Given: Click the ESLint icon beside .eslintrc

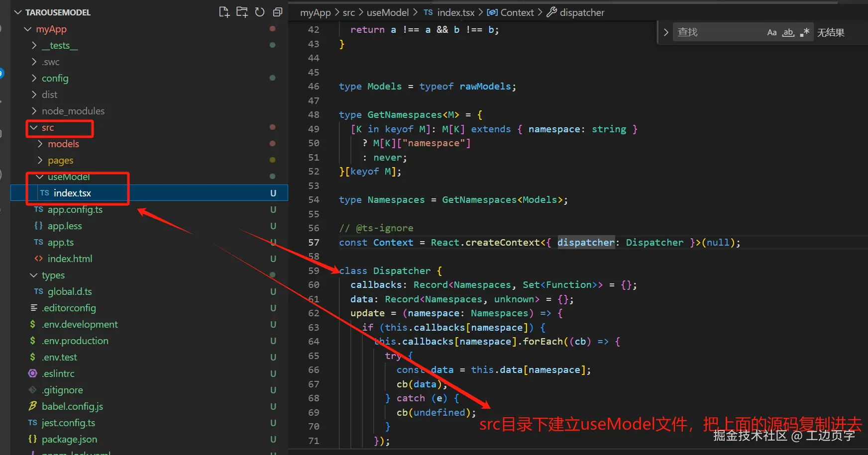Looking at the screenshot, I should (x=33, y=373).
